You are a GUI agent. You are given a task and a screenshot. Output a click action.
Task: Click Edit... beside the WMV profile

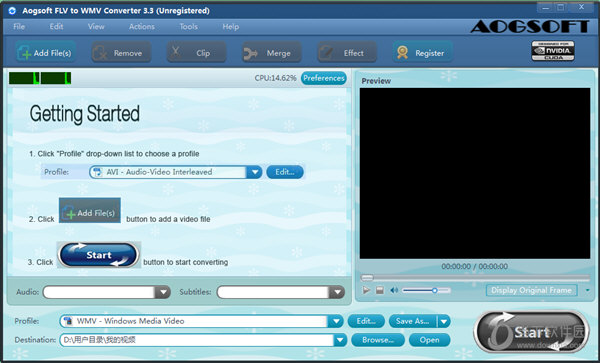click(x=366, y=321)
